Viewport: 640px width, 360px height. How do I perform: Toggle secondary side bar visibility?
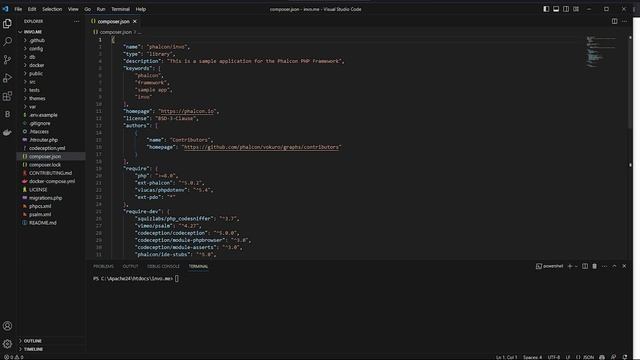coord(566,9)
